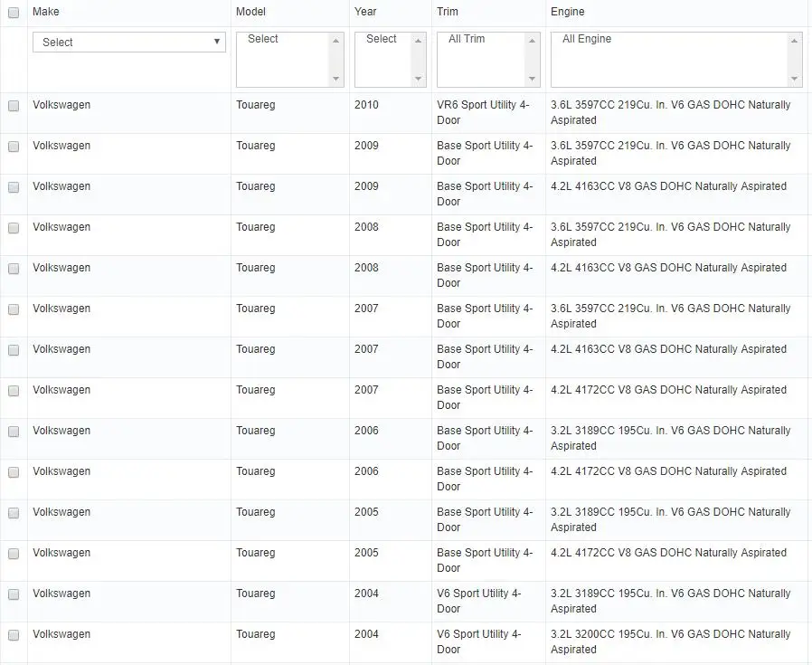Click 'VR6 Sport Utility 4-Door' trim cell
The height and width of the screenshot is (665, 812).
483,112
